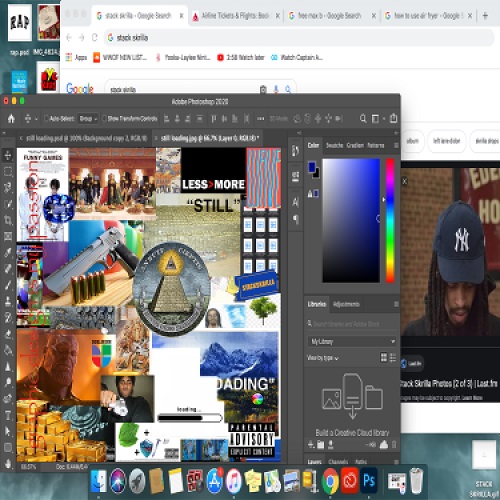
Task: Click Chrome reload page icon
Action: click(x=95, y=38)
